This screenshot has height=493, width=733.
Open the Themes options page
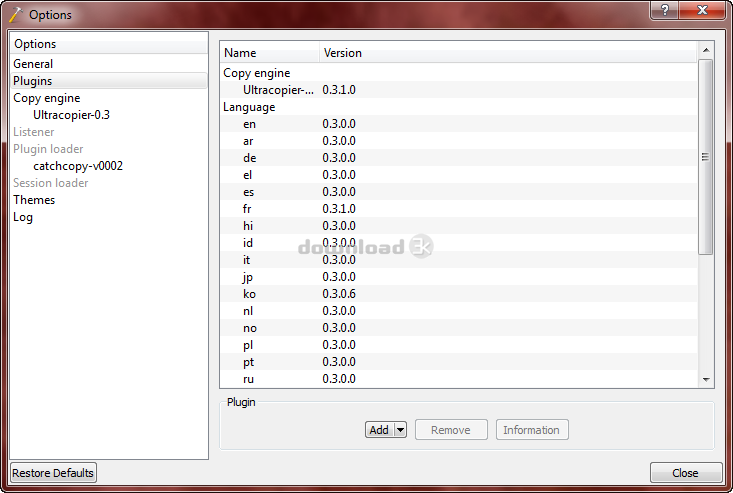34,200
